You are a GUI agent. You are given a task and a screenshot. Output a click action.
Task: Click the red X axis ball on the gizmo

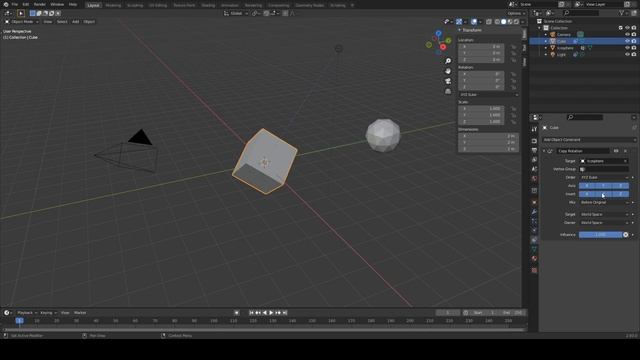pyautogui.click(x=443, y=47)
